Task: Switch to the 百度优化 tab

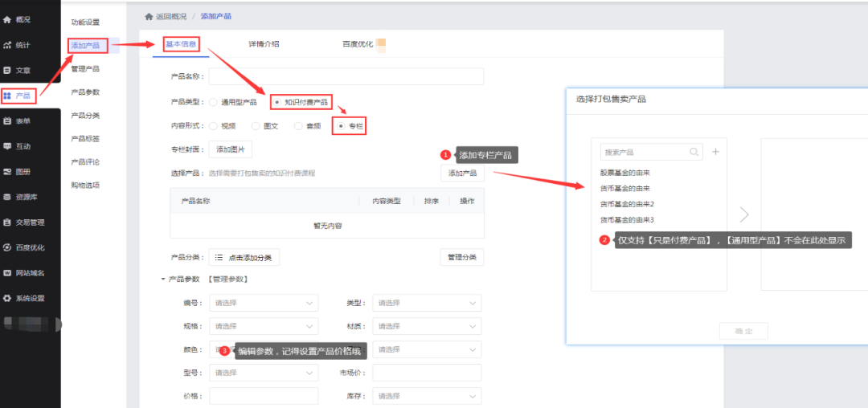Action: point(358,44)
